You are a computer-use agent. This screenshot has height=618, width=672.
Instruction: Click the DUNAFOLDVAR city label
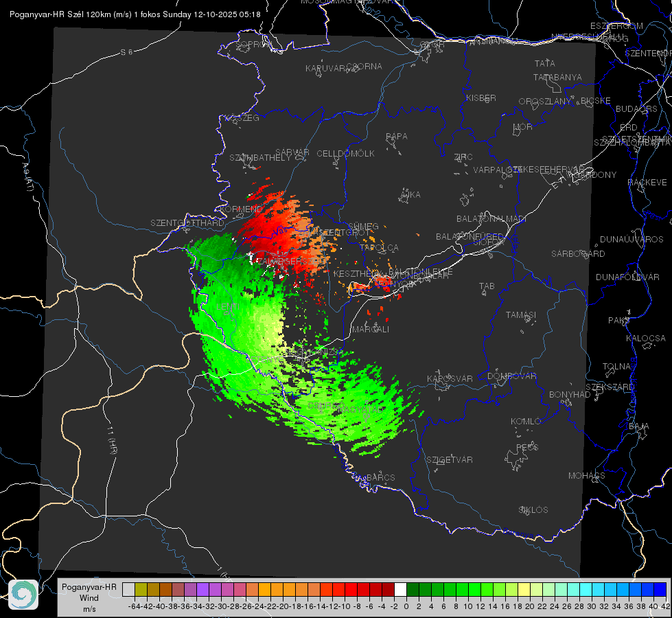click(627, 277)
